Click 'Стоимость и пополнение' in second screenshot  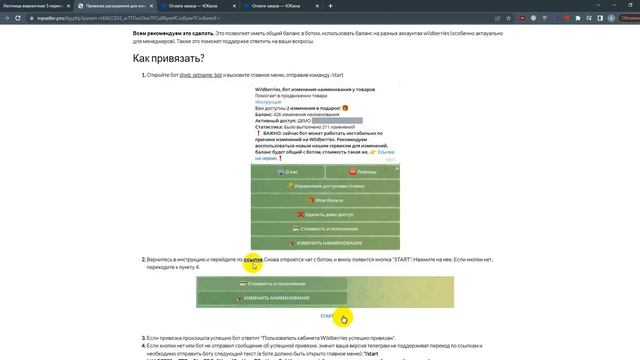(x=272, y=284)
